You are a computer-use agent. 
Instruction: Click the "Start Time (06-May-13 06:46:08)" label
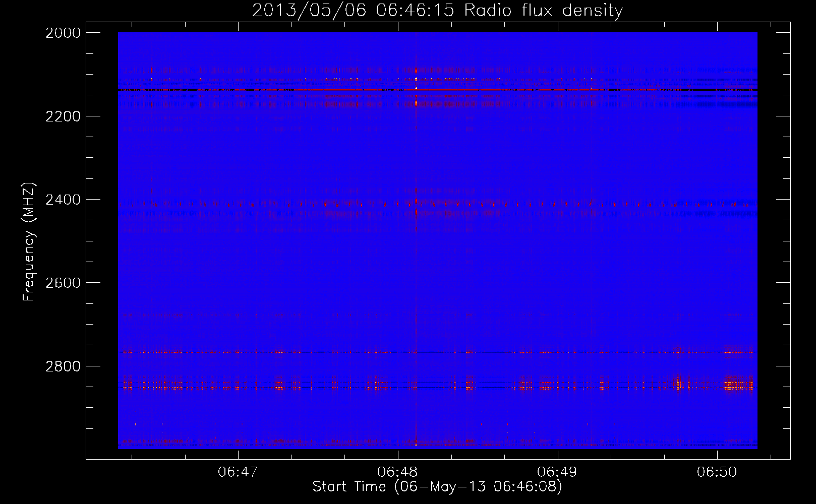[x=437, y=487]
